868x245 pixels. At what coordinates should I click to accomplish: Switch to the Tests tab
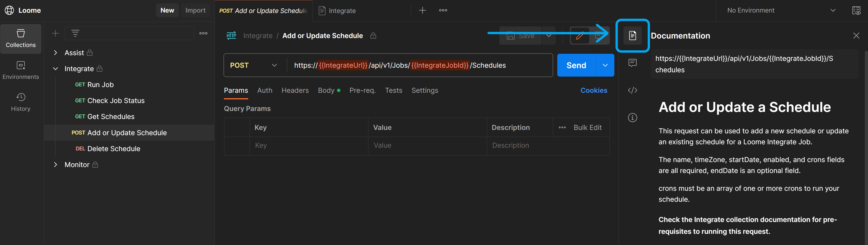click(x=394, y=90)
